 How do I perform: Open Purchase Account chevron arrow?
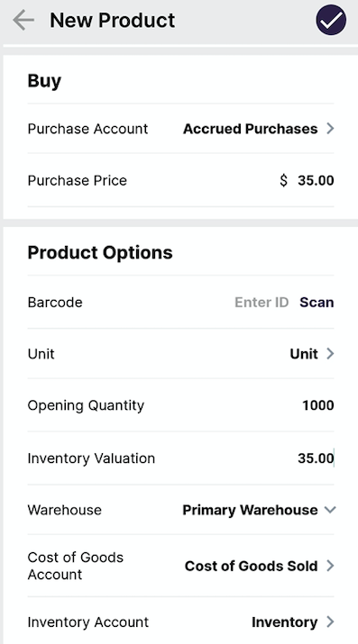[x=330, y=129]
